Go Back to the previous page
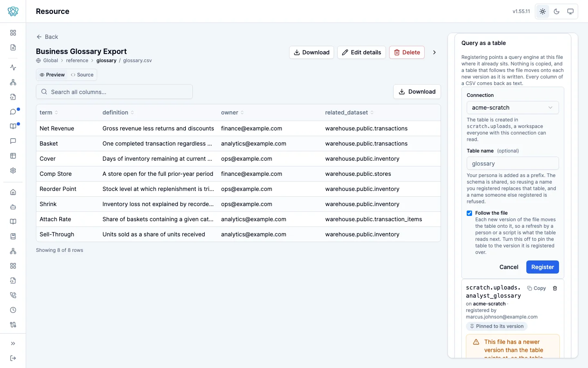This screenshot has width=588, height=368. click(47, 37)
